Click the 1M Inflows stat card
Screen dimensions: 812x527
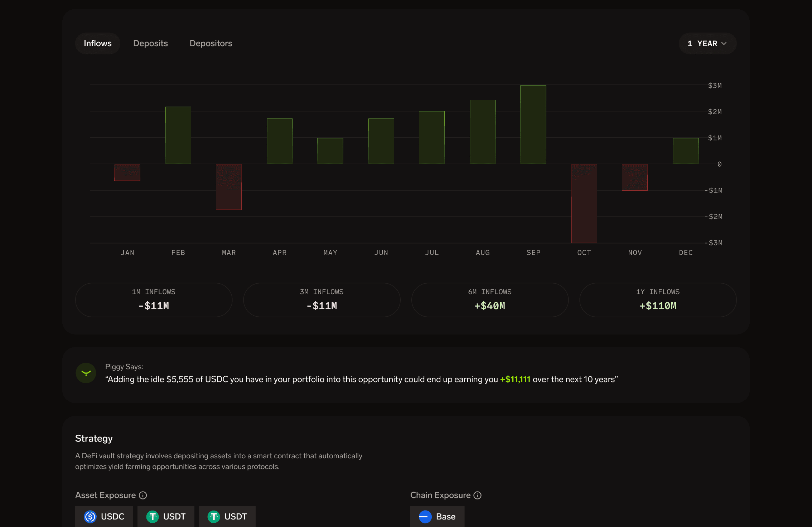tap(154, 300)
